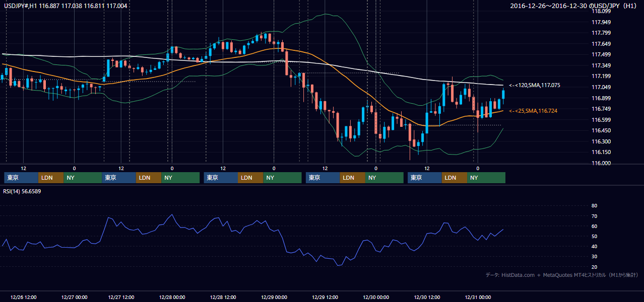Screen dimensions: 644x302
Task: Select the leftmost LDN session box
Action: point(51,178)
